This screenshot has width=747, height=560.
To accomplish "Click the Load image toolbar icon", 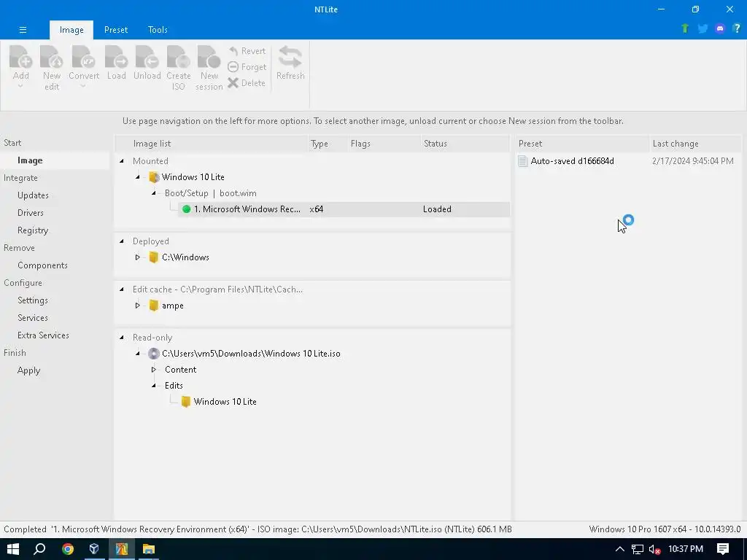I will click(116, 57).
